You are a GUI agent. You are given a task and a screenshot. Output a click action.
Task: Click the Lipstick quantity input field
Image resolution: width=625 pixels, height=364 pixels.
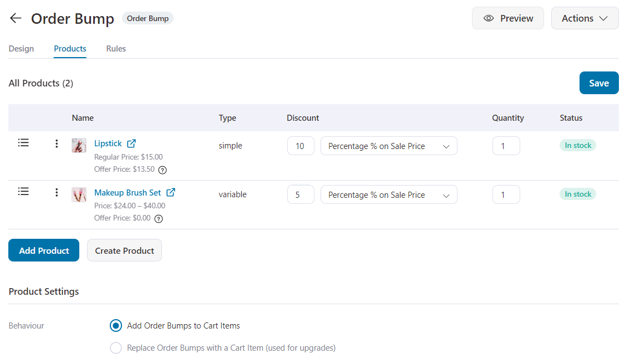coord(506,145)
